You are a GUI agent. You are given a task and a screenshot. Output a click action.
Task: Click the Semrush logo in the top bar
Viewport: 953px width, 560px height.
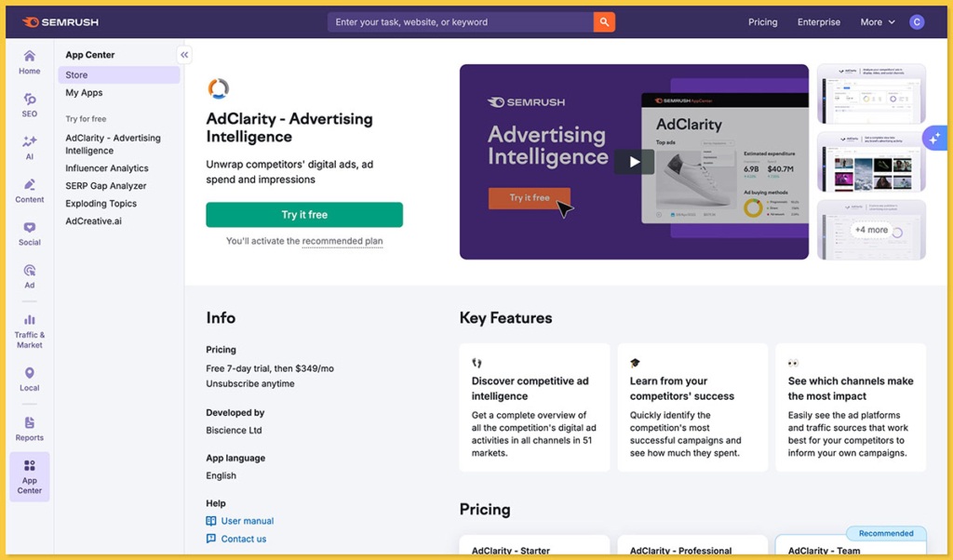tap(60, 21)
